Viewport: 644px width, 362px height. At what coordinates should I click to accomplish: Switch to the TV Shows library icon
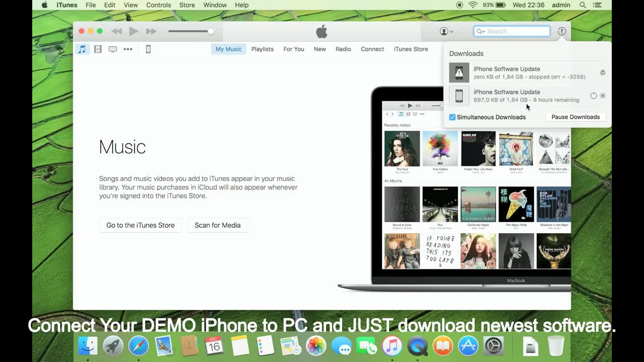[113, 49]
